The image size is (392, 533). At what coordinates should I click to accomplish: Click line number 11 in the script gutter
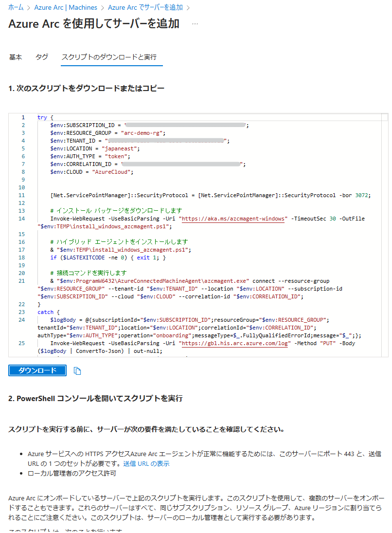pyautogui.click(x=21, y=195)
